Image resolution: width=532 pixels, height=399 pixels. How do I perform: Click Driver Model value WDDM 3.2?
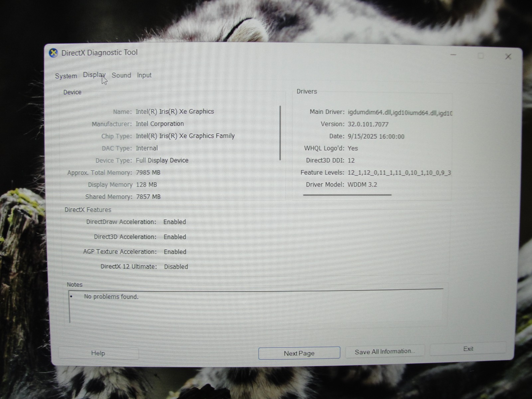click(362, 185)
